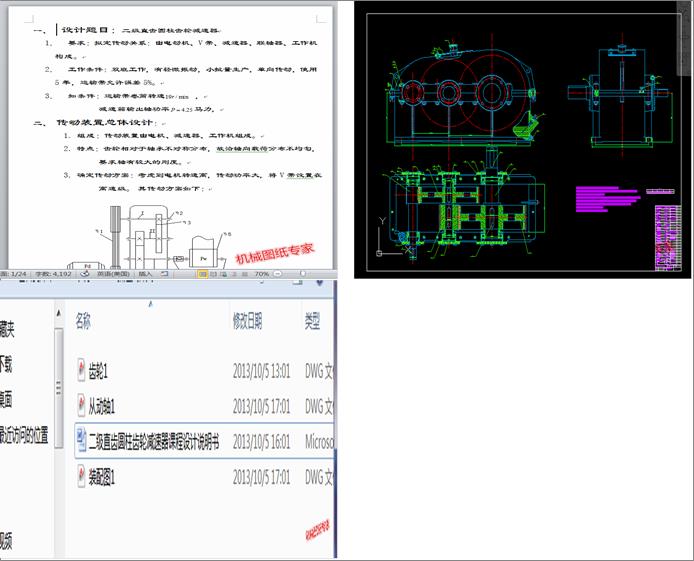Sort files by the 类型 column header
The image size is (694, 561).
click(x=312, y=321)
